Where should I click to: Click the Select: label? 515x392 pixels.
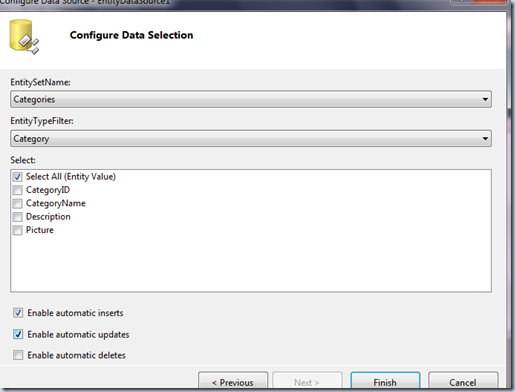[x=23, y=160]
